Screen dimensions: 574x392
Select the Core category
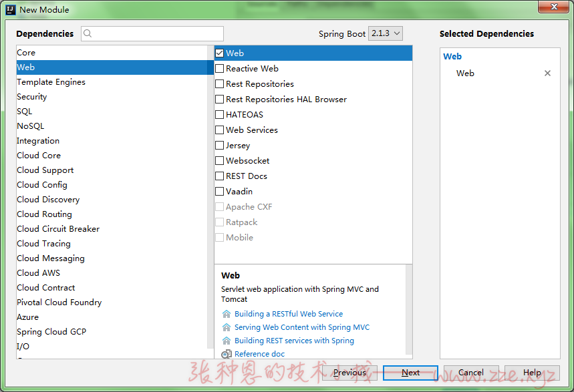point(112,53)
